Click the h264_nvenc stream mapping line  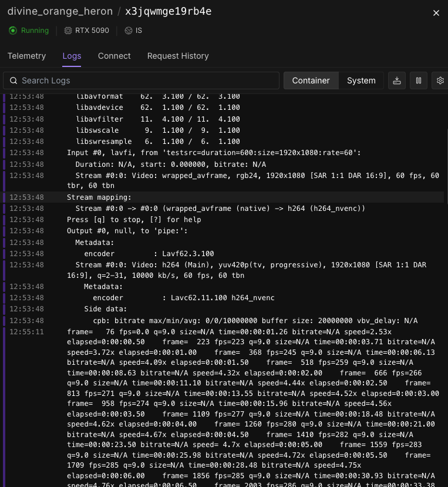[224, 209]
